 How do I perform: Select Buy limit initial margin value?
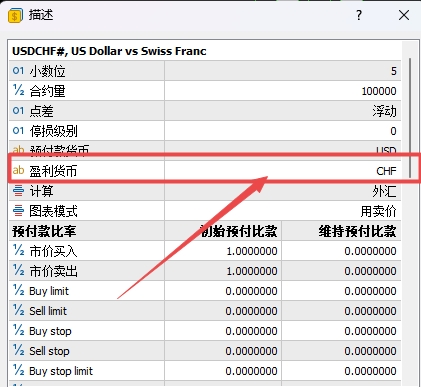(251, 291)
